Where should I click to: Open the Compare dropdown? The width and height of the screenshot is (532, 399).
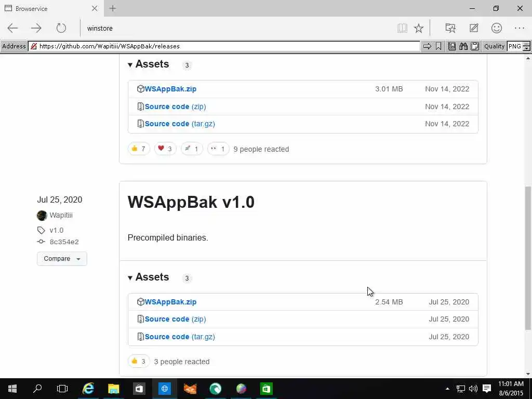(62, 259)
